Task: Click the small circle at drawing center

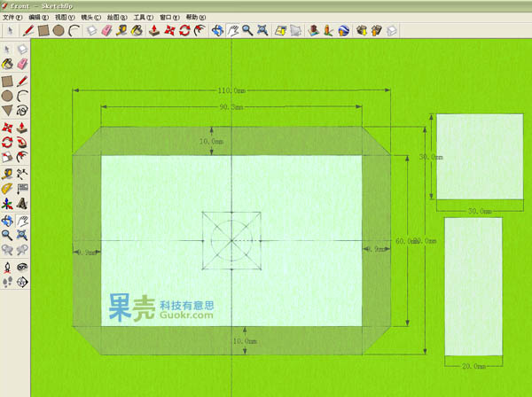Action: 232,240
